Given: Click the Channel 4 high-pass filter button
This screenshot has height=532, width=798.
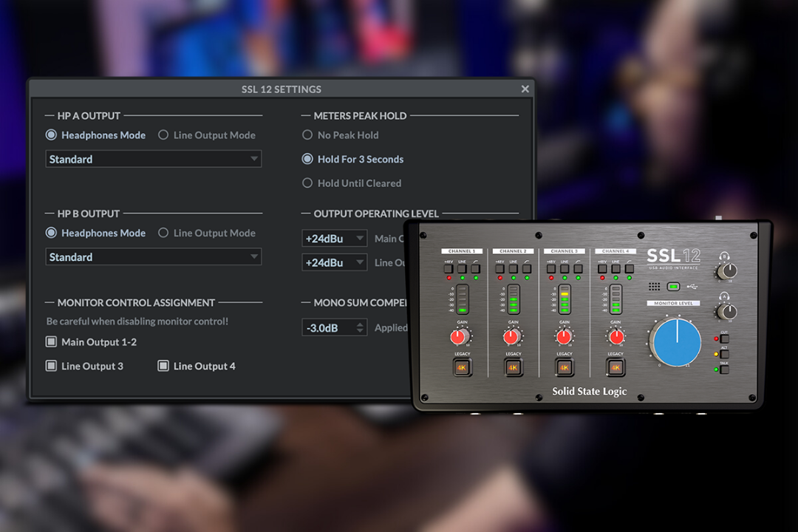Looking at the screenshot, I should (x=630, y=269).
